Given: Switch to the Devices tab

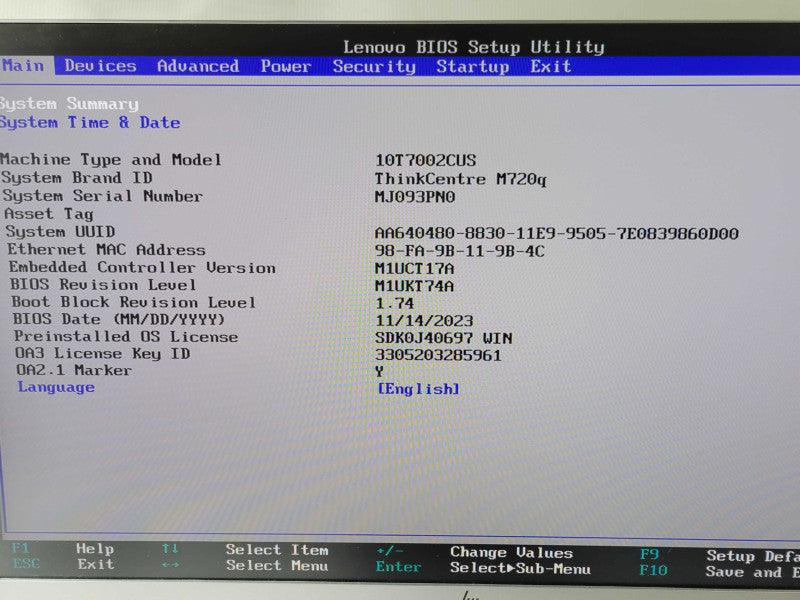Looking at the screenshot, I should pos(101,66).
